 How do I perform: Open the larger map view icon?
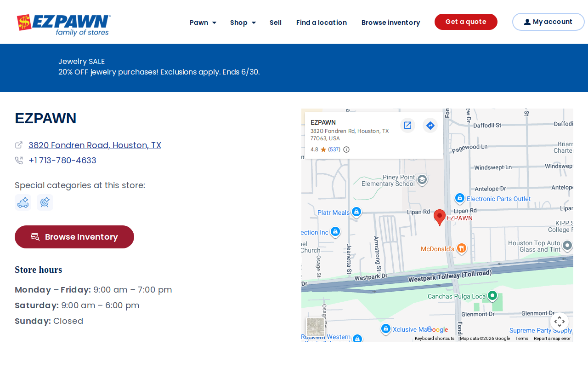pos(407,125)
